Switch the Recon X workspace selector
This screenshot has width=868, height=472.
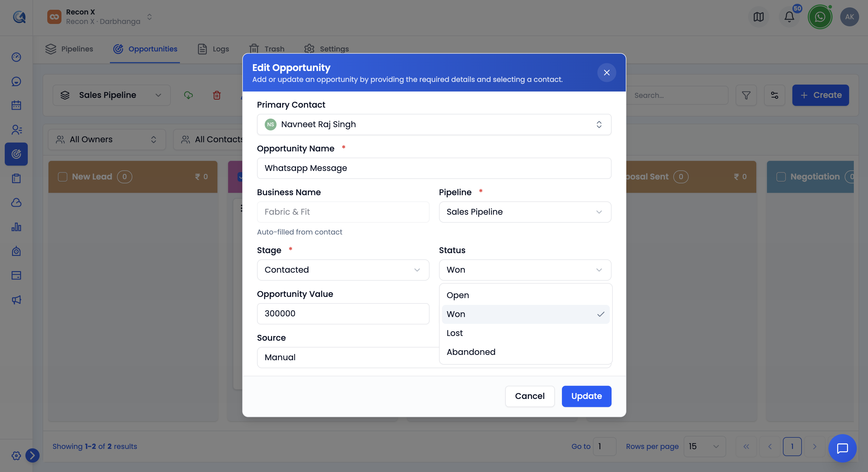click(100, 17)
